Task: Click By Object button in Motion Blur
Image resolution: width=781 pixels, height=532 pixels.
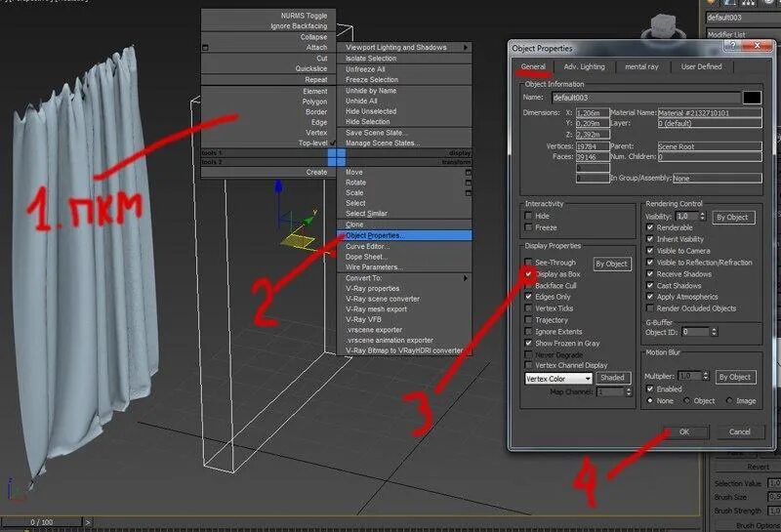Action: (735, 377)
